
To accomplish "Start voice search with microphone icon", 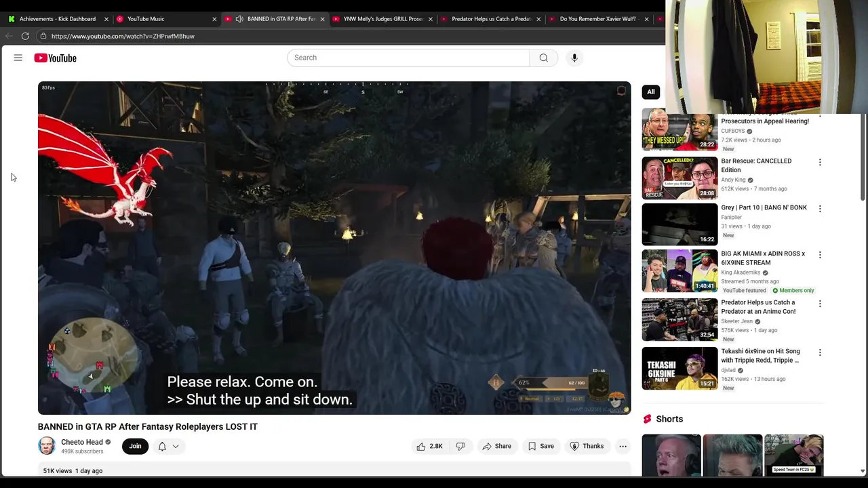I will tap(574, 58).
